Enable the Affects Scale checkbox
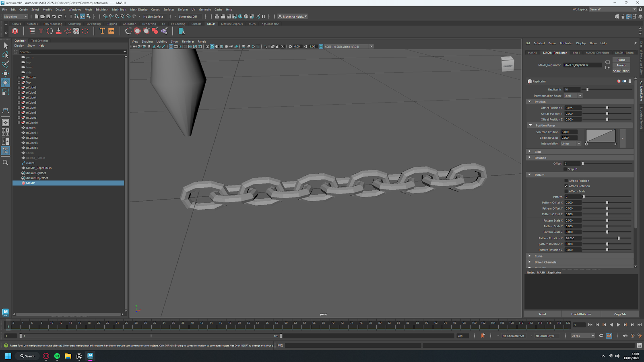Viewport: 644px width, 362px height. tap(566, 191)
